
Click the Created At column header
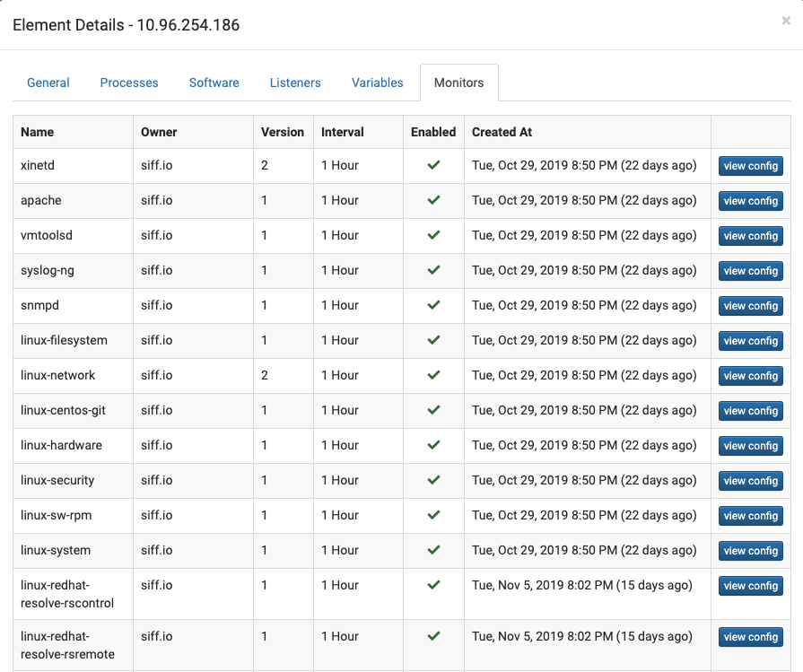coord(502,132)
